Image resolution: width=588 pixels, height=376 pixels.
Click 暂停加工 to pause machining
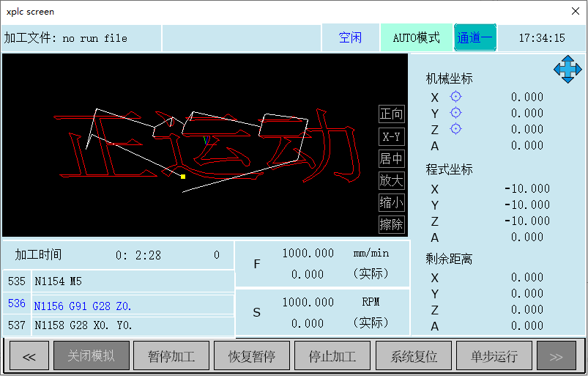tap(171, 355)
